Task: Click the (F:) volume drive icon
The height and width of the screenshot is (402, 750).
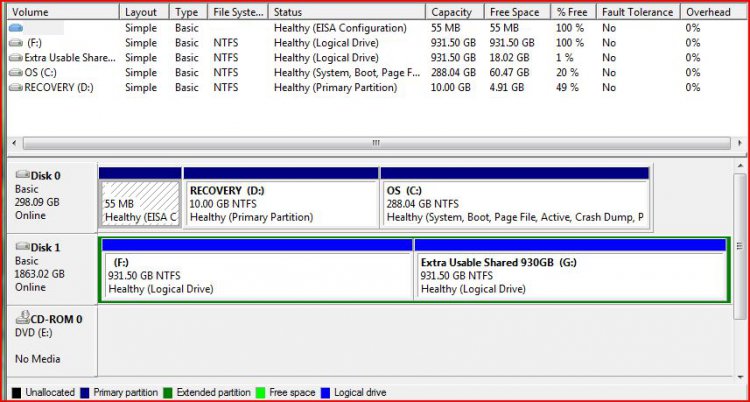Action: click(16, 43)
